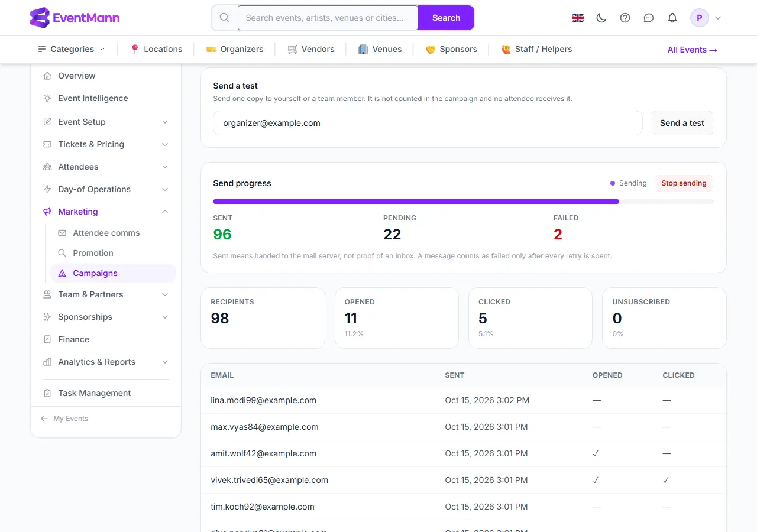Select the Opened 11 stat card
This screenshot has height=532, width=757.
(397, 318)
